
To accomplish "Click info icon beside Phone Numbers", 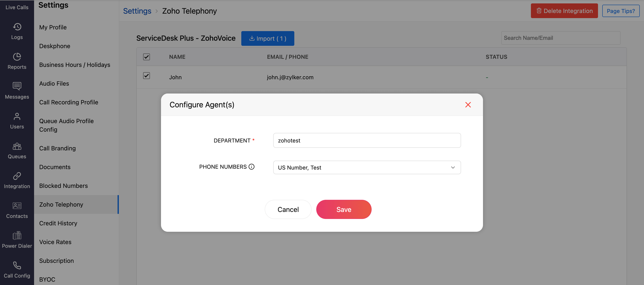I will pos(252,167).
